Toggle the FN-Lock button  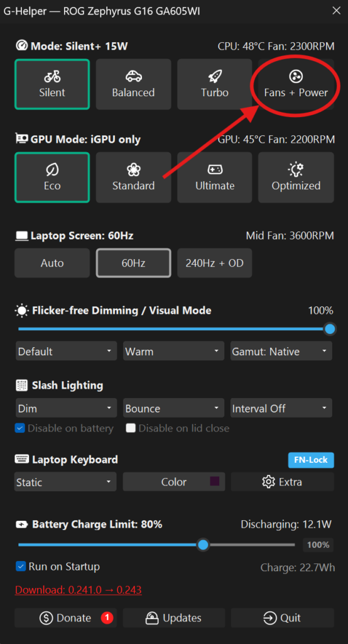[x=311, y=460]
